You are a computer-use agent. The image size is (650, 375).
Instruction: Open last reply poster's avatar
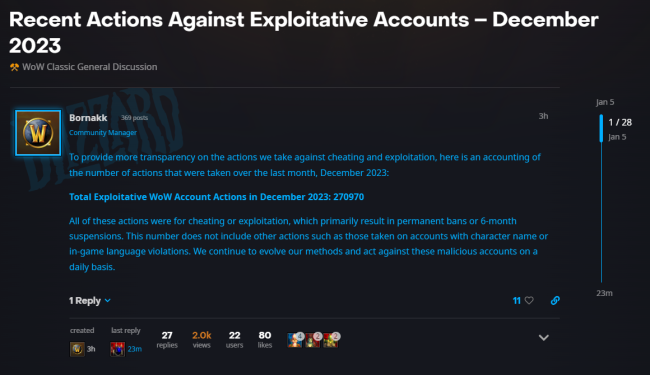coord(118,349)
